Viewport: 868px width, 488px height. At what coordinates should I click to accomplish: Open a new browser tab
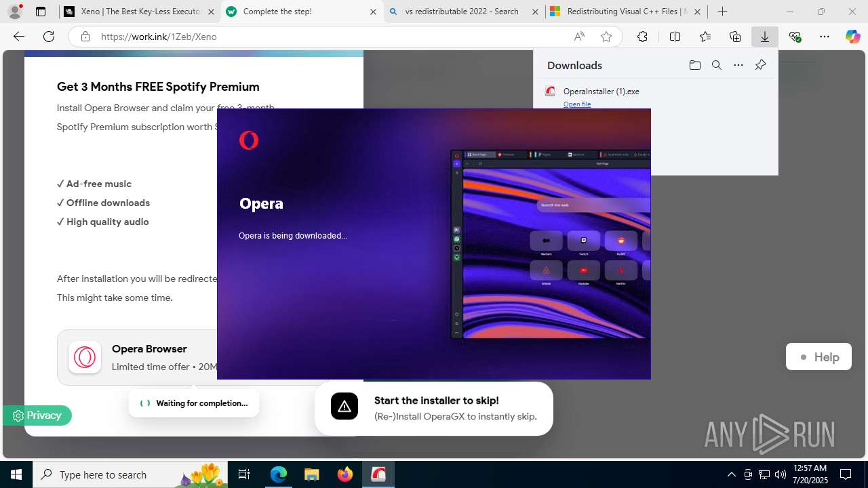pos(723,12)
